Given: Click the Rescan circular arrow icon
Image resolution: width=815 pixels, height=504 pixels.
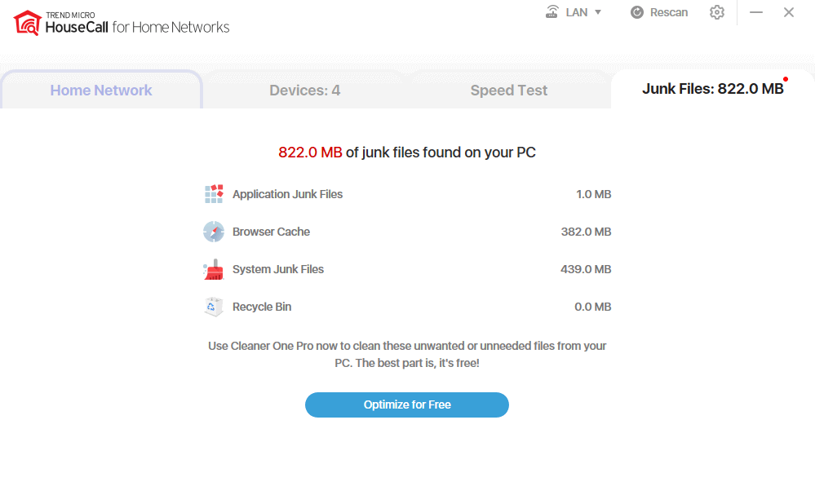Looking at the screenshot, I should 637,12.
